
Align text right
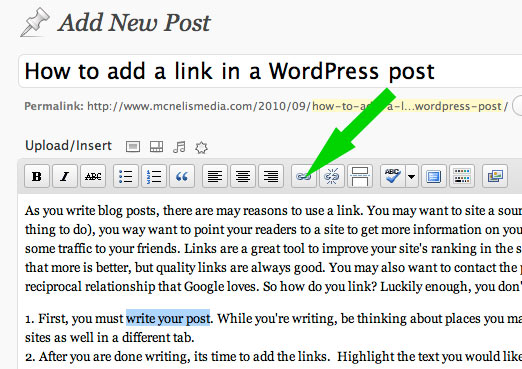271,176
